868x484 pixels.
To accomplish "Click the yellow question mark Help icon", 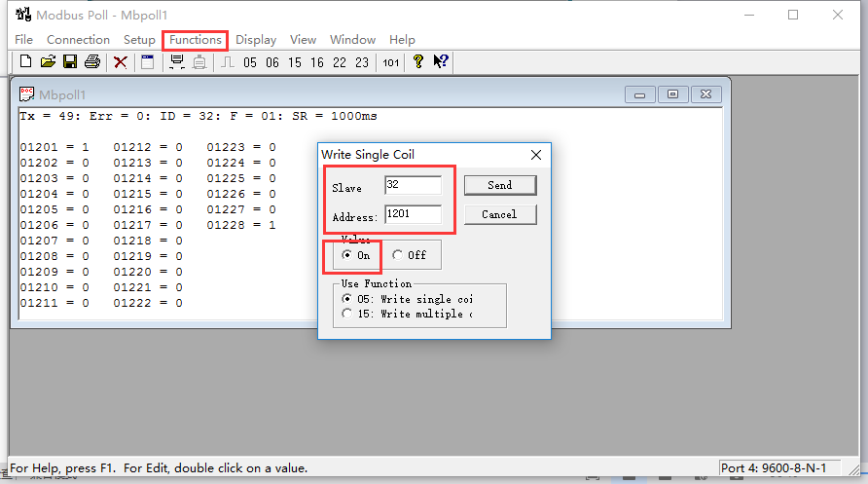I will point(418,61).
